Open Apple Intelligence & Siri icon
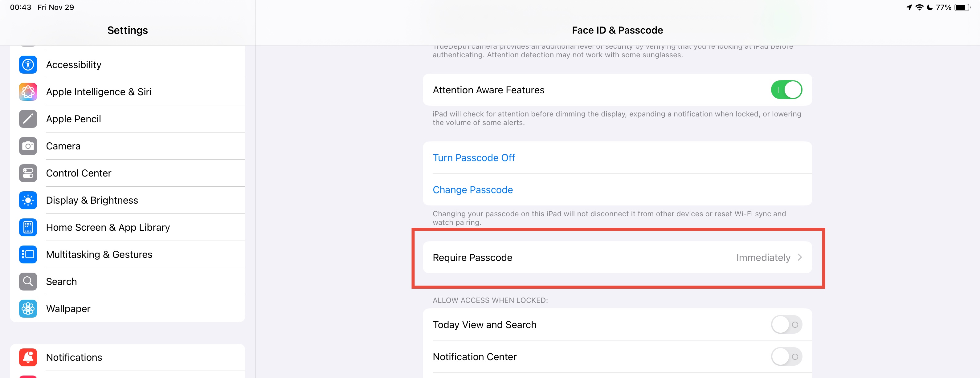 [28, 91]
